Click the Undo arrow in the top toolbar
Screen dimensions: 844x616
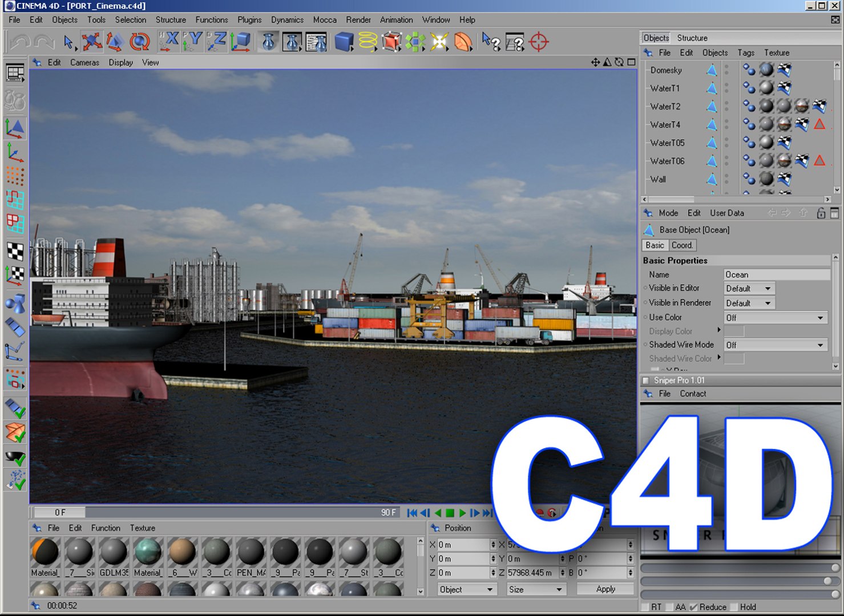pyautogui.click(x=19, y=42)
